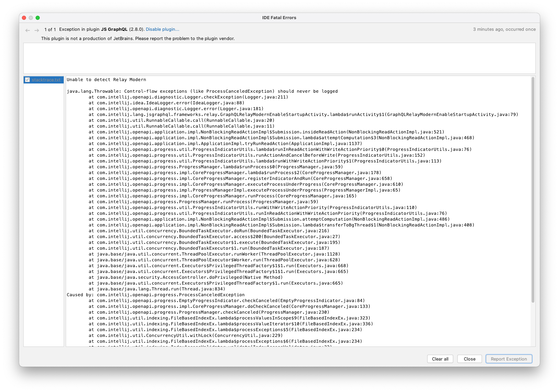Navigate to the next exception using the forward arrow
Image resolution: width=559 pixels, height=392 pixels.
(36, 30)
